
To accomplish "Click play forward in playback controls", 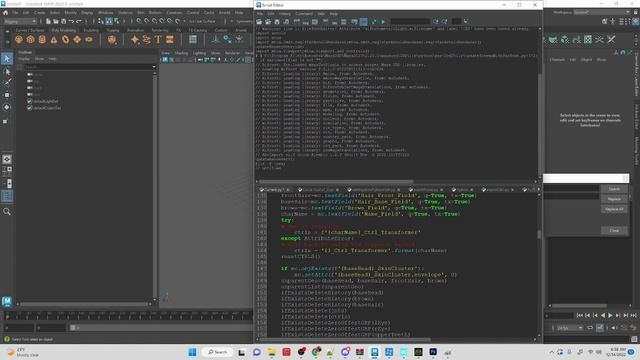I will tap(611, 315).
